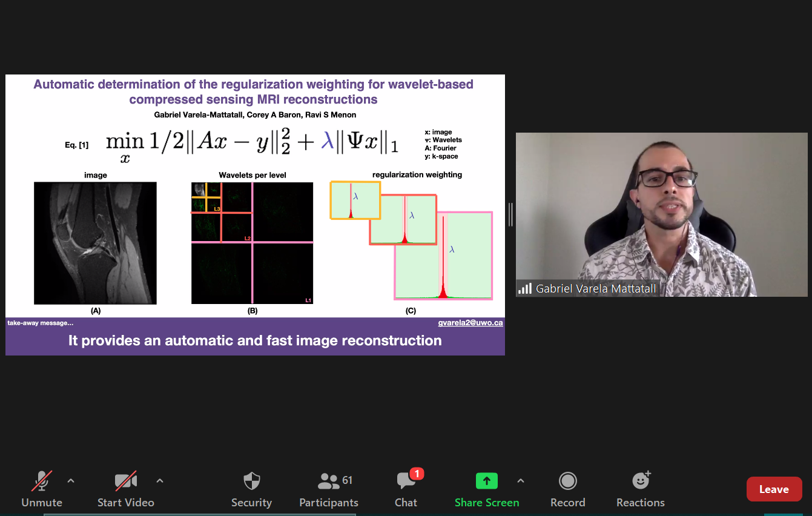Open the Security shield menu

pos(251,489)
